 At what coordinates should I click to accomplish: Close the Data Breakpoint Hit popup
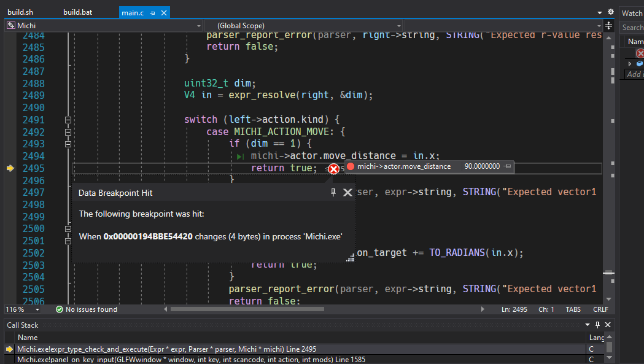click(347, 192)
